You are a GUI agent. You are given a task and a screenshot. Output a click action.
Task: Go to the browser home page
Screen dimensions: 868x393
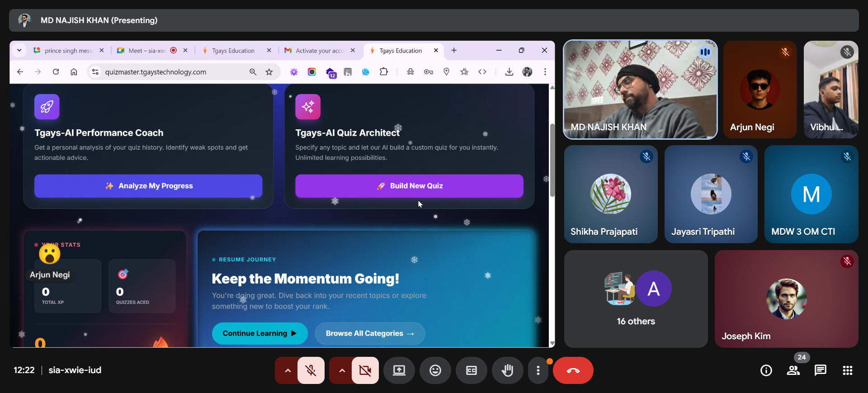click(x=74, y=72)
